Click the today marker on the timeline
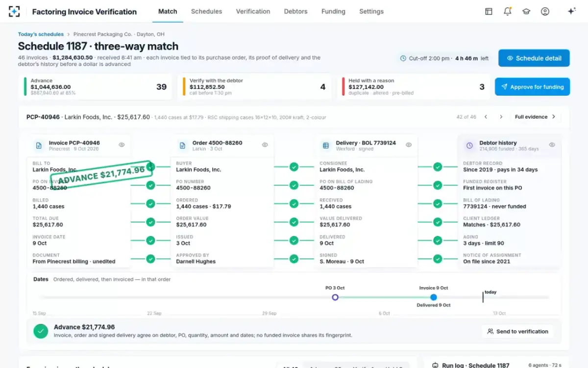The width and height of the screenshot is (588, 368). (483, 297)
